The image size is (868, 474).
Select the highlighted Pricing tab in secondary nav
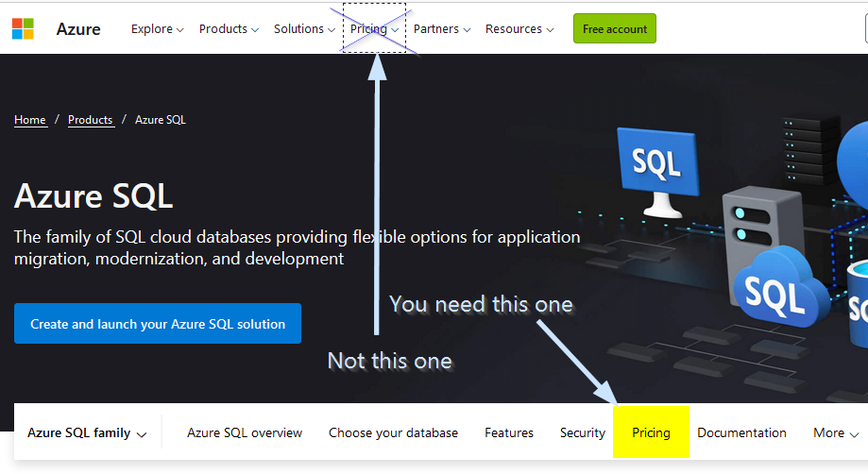pyautogui.click(x=651, y=432)
